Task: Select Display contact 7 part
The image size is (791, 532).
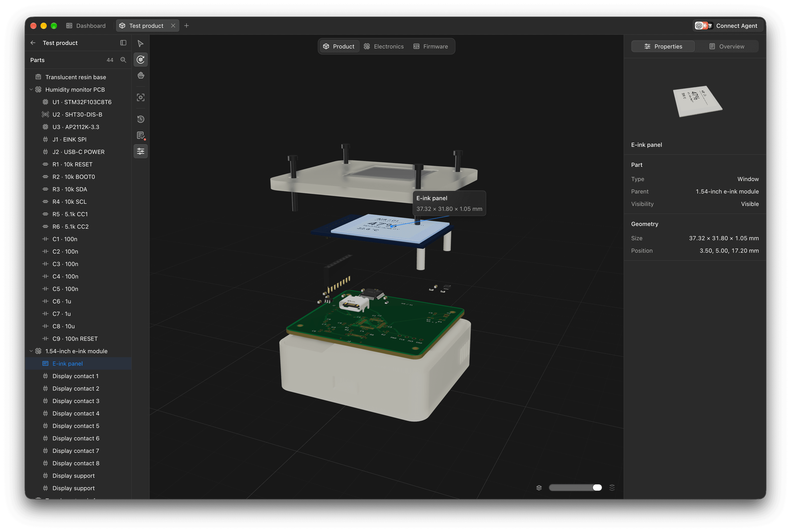Action: click(78, 451)
